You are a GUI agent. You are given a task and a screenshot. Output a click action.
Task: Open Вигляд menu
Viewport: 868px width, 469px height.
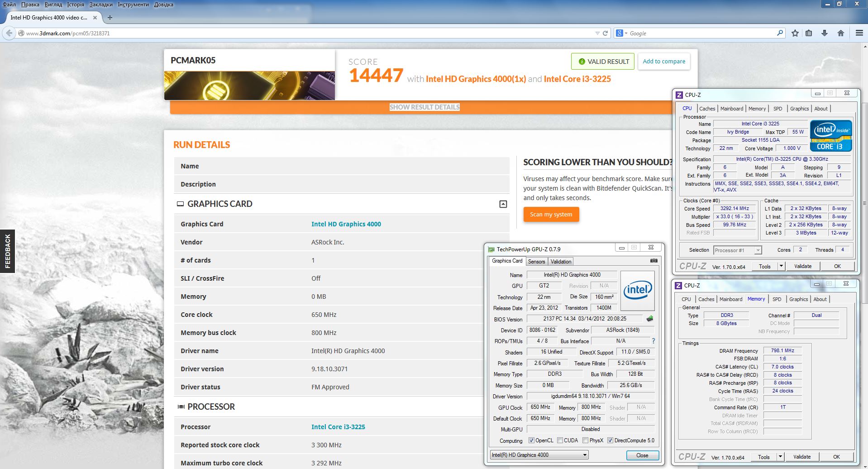(x=53, y=5)
